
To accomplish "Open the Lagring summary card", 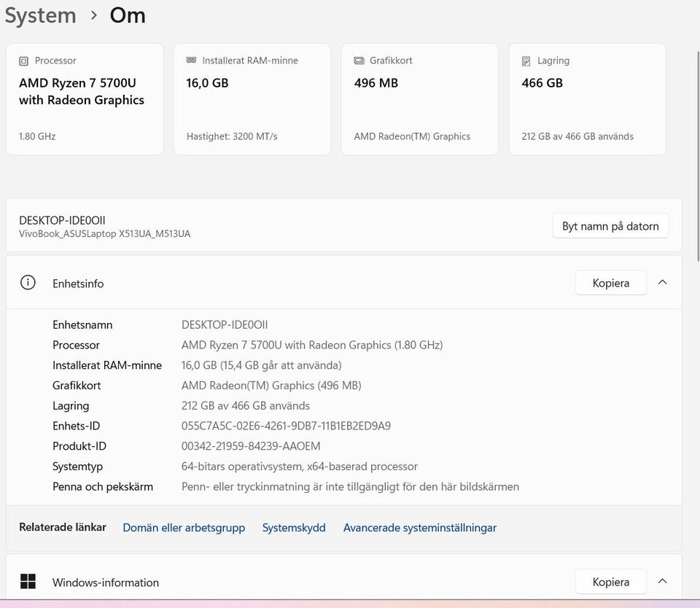I will (x=587, y=99).
